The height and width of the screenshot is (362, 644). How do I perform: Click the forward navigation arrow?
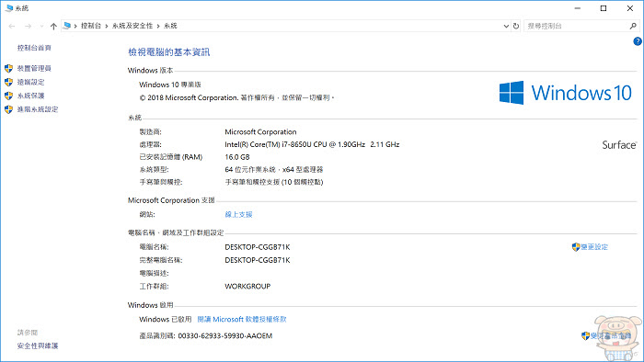point(28,26)
